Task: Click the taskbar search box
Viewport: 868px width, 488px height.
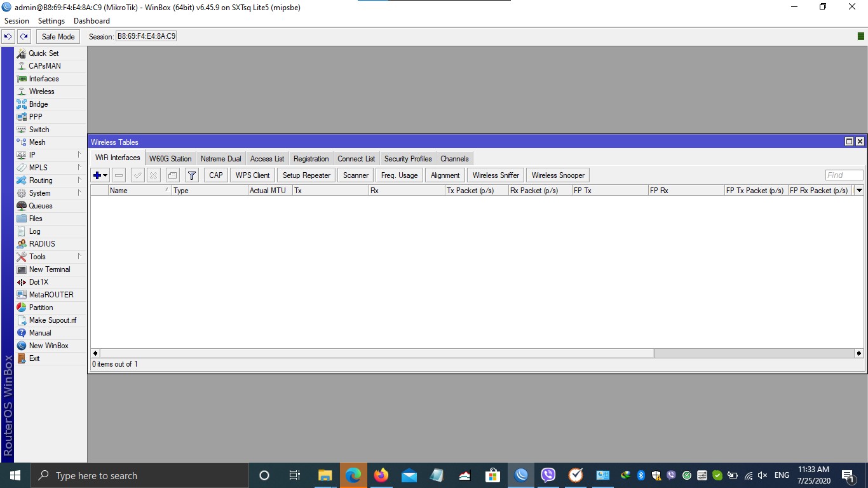Action: 139,475
